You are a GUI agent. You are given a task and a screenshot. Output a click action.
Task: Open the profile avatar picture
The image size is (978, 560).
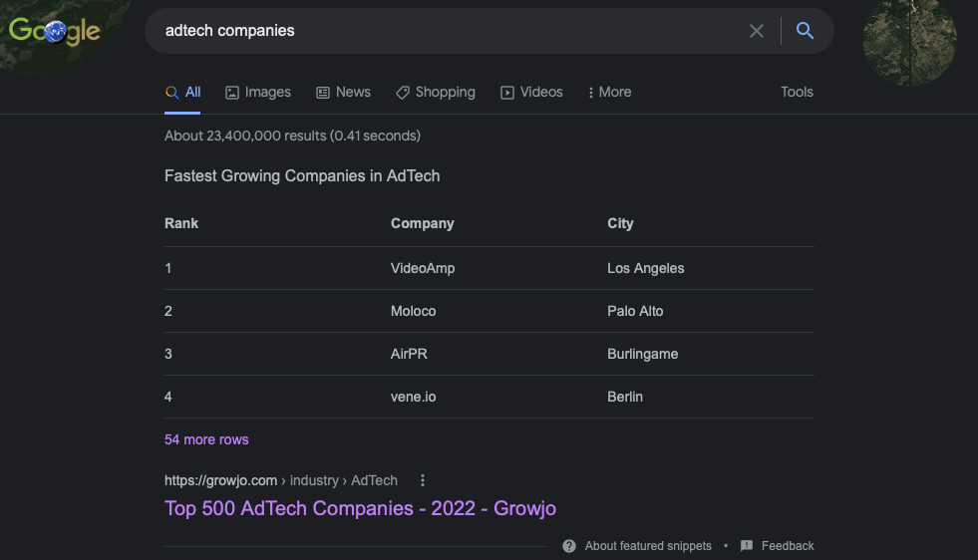[x=909, y=40]
